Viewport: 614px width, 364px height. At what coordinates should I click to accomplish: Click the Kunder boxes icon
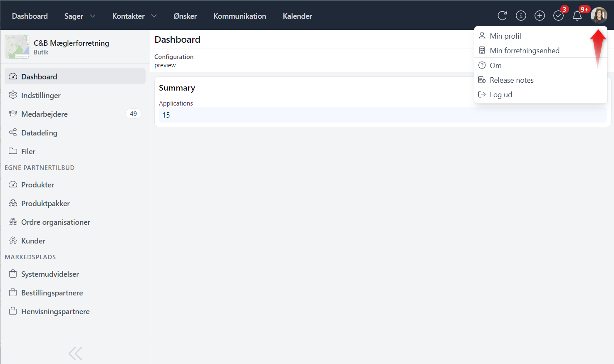point(13,241)
